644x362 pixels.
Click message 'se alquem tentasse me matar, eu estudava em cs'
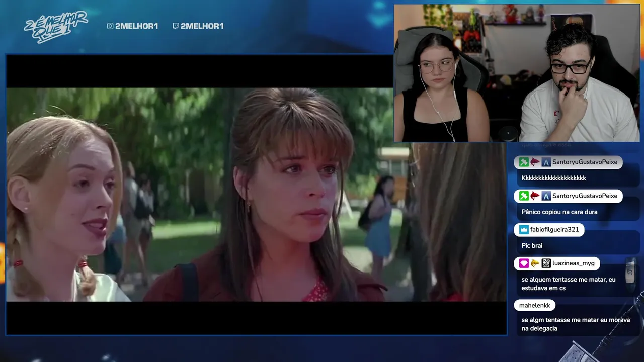coord(569,284)
